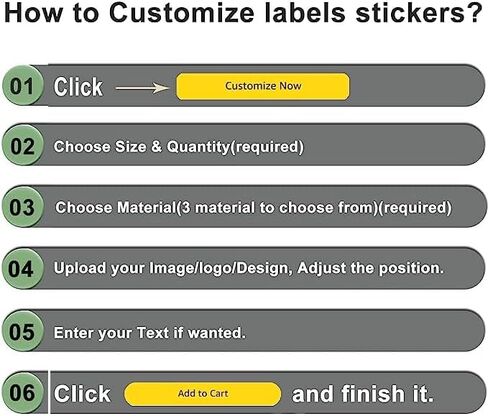Click the Choose Material step text
This screenshot has height=416, width=488.
[x=253, y=208]
